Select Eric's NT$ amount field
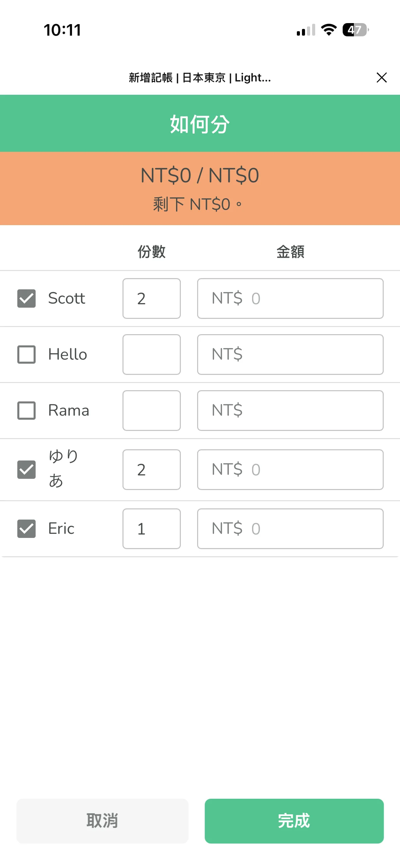 point(290,529)
